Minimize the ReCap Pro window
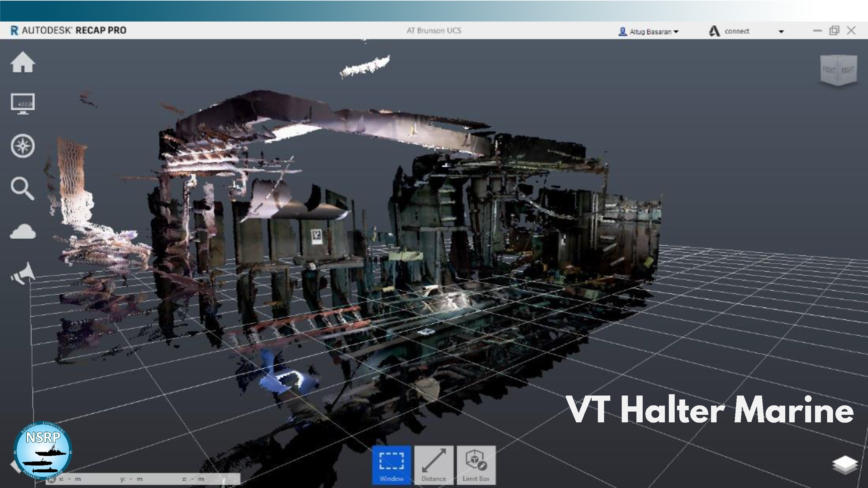 tap(817, 31)
